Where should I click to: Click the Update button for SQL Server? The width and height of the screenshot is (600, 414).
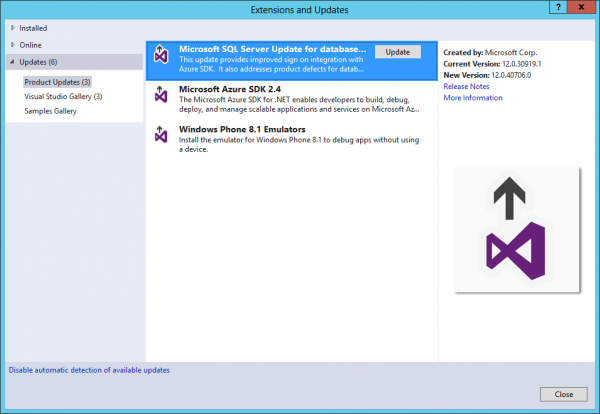tap(398, 52)
